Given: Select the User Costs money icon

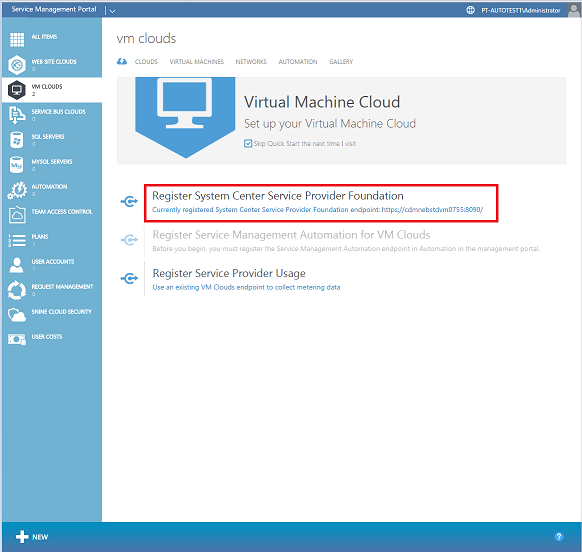Looking at the screenshot, I should click(x=17, y=339).
